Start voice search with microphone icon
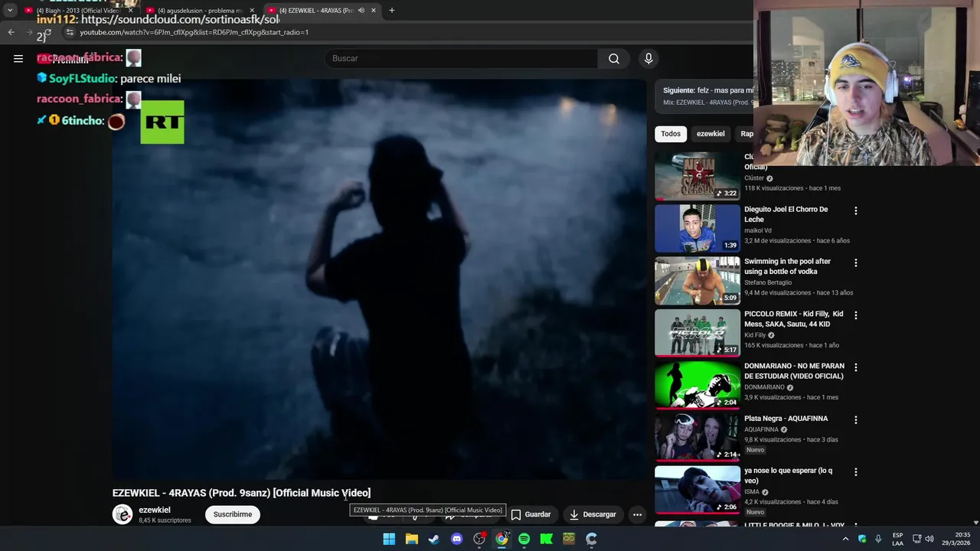 pos(648,58)
